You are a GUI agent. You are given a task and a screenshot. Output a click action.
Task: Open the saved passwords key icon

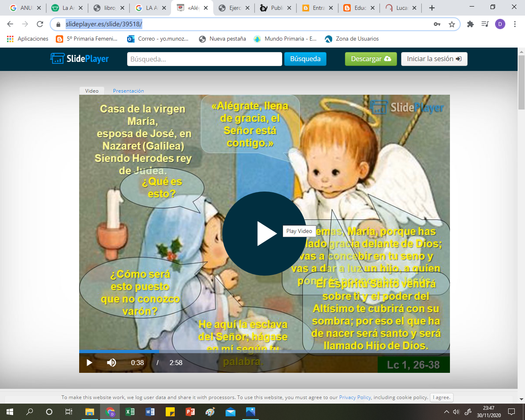[x=437, y=24]
